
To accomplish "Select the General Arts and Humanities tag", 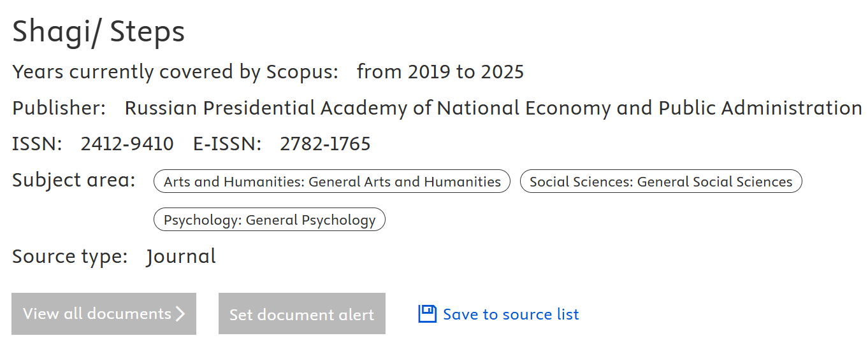I will [332, 181].
